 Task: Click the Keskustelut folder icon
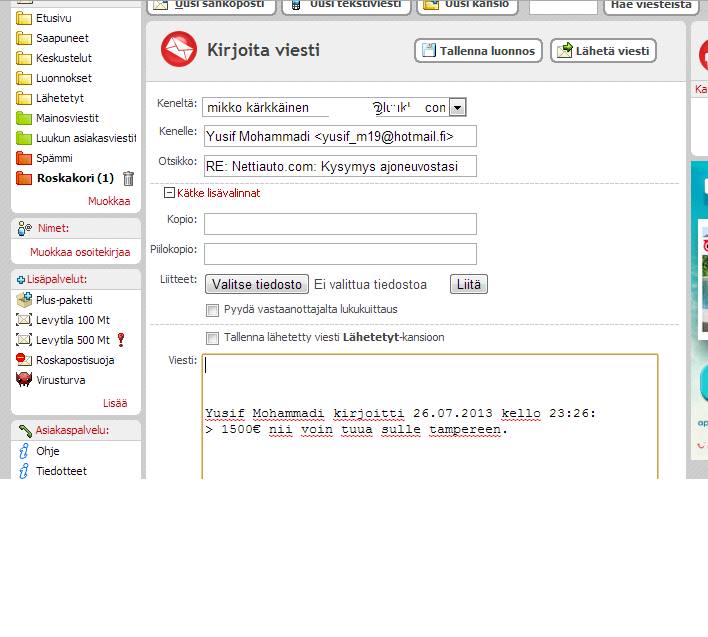(24, 58)
